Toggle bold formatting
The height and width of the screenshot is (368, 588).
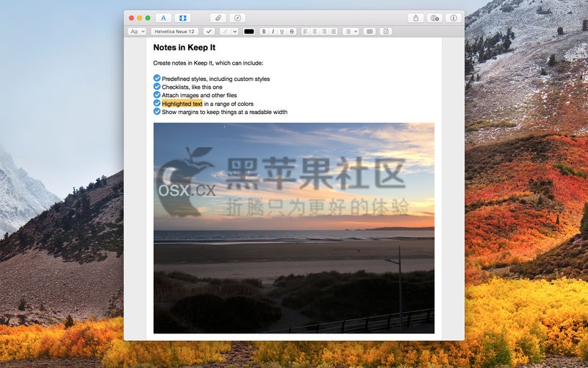[x=264, y=32]
